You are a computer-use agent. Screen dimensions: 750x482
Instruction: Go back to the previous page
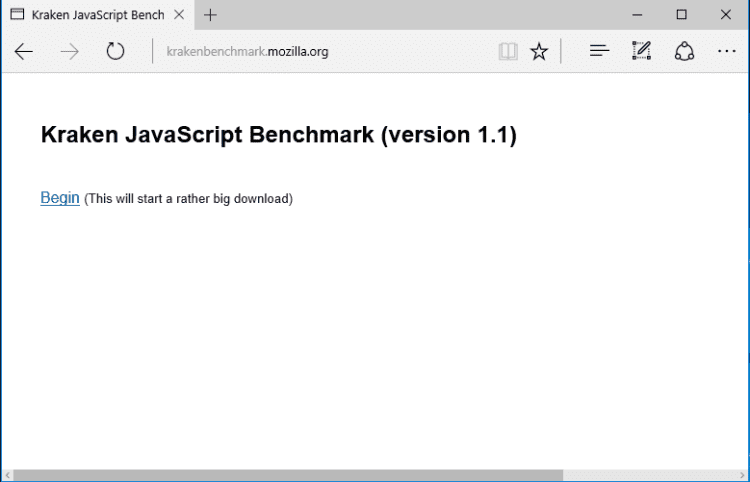[24, 52]
